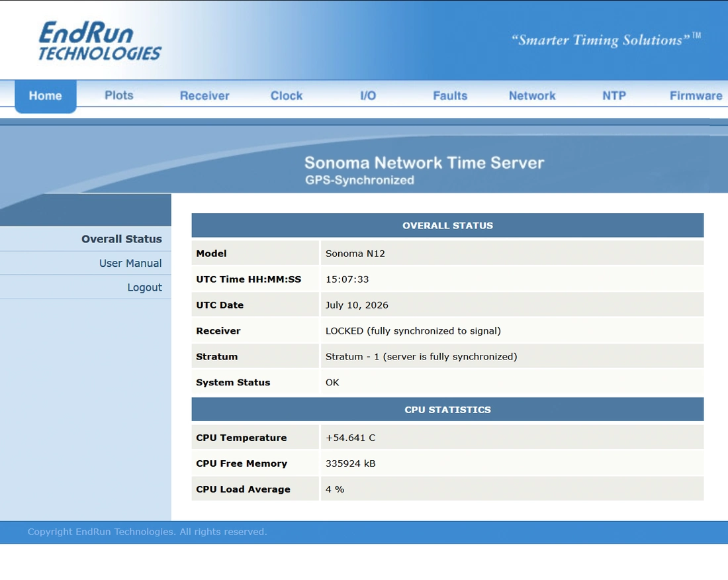The width and height of the screenshot is (728, 580).
Task: Select Overall Status in the sidebar
Action: pyautogui.click(x=122, y=239)
